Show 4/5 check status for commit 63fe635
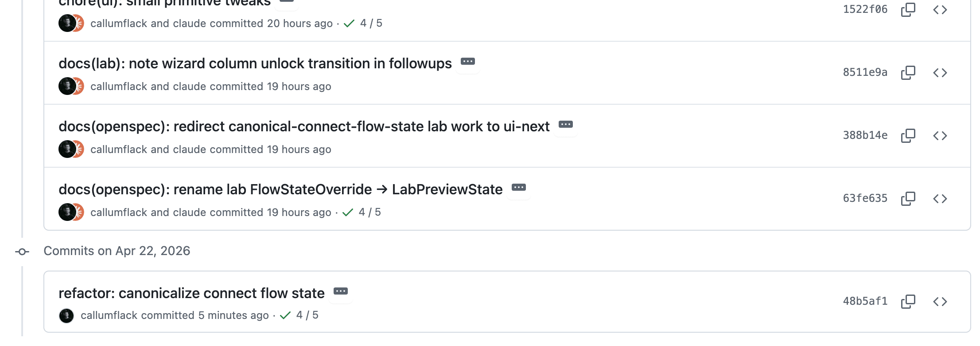This screenshot has height=346, width=980. point(362,212)
